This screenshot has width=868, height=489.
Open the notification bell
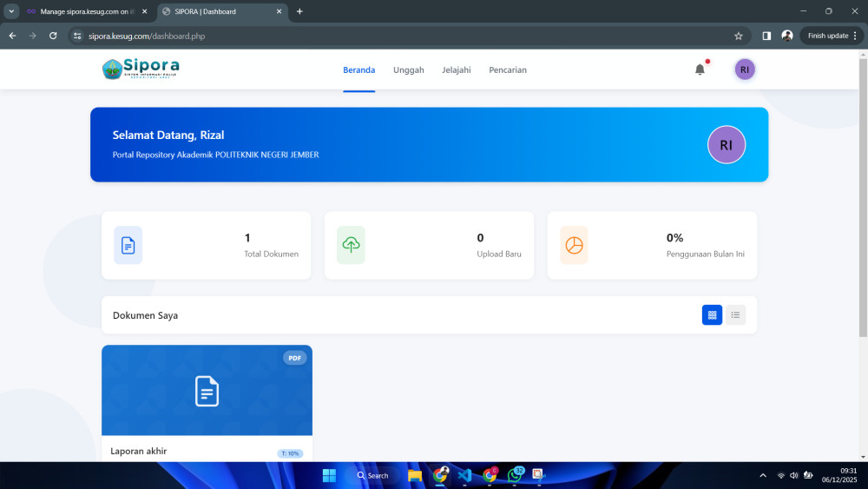click(700, 69)
